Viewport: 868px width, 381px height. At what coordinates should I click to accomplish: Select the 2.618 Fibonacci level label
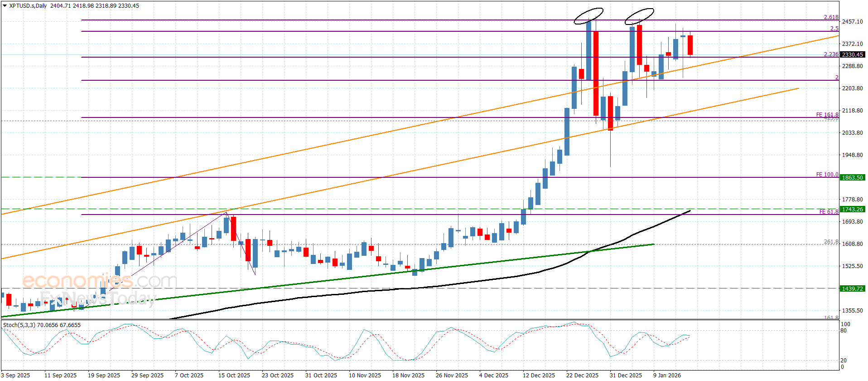pos(831,17)
